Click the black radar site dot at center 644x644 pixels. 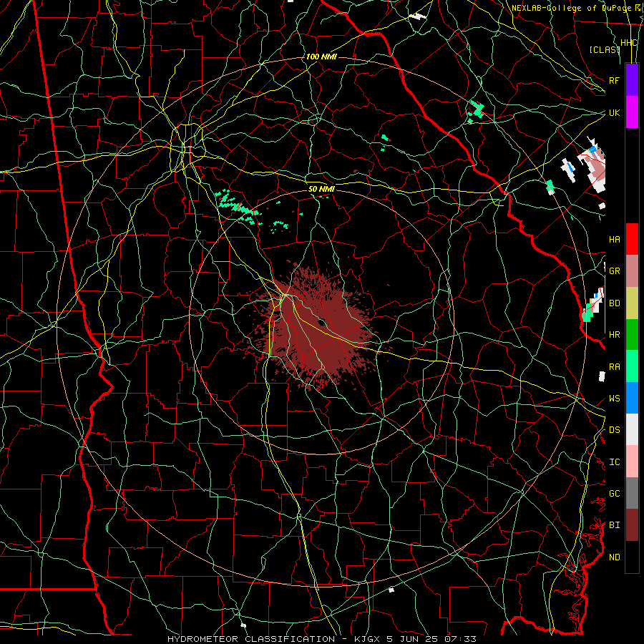(321, 321)
